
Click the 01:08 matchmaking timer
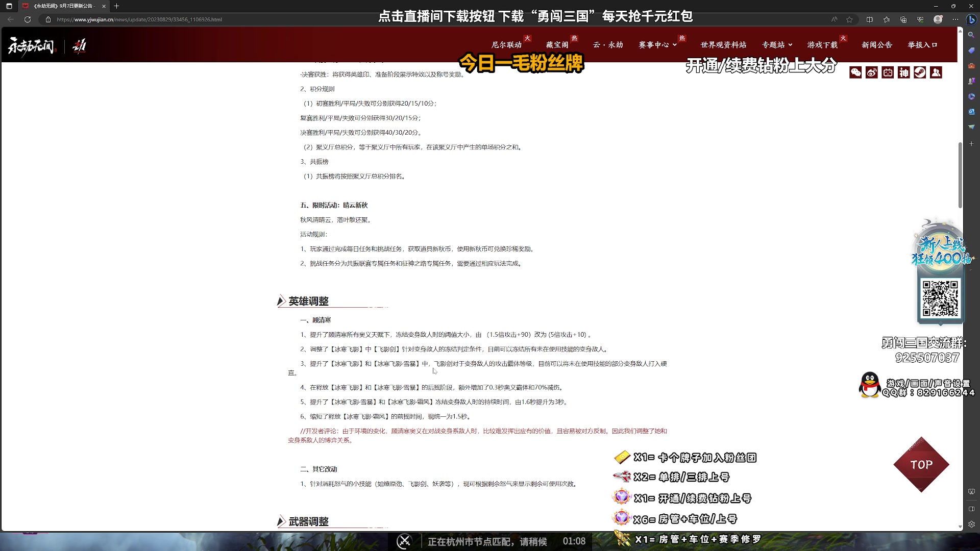coord(574,541)
